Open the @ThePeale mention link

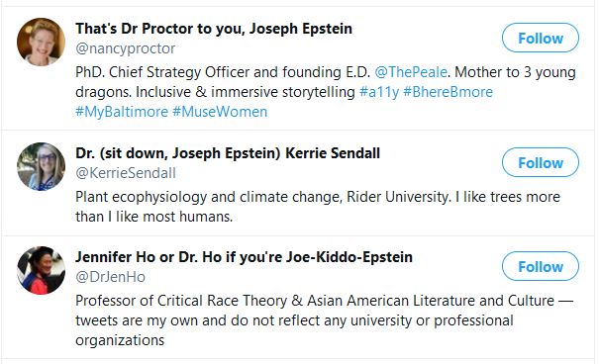click(x=411, y=72)
